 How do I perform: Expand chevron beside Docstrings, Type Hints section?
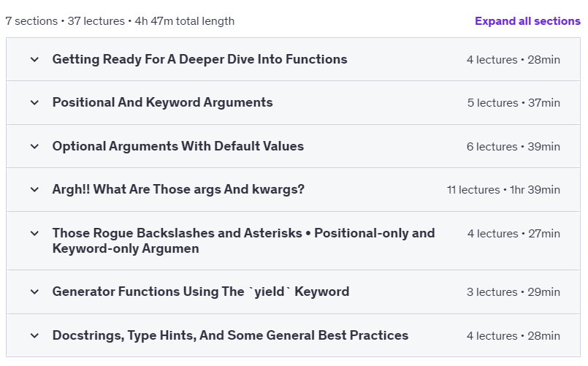(x=34, y=335)
